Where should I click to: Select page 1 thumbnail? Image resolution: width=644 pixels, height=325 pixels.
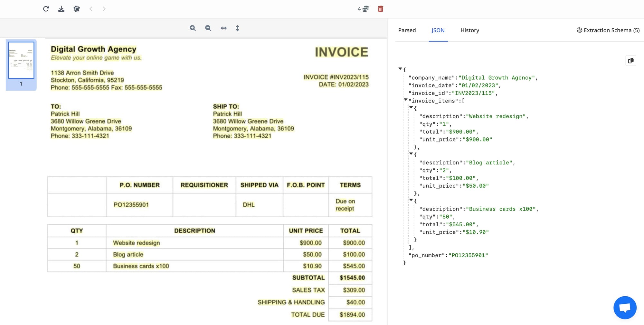pyautogui.click(x=21, y=60)
